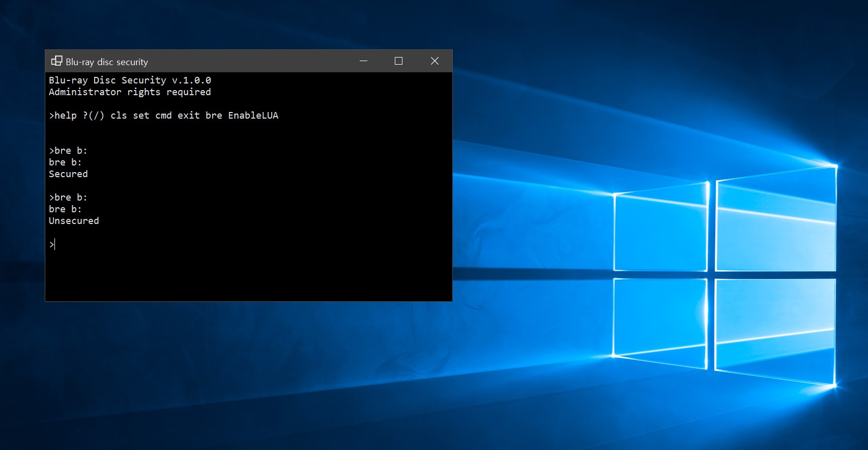Click the 'bre b:' echo line directly above 'Secured'

[65, 162]
